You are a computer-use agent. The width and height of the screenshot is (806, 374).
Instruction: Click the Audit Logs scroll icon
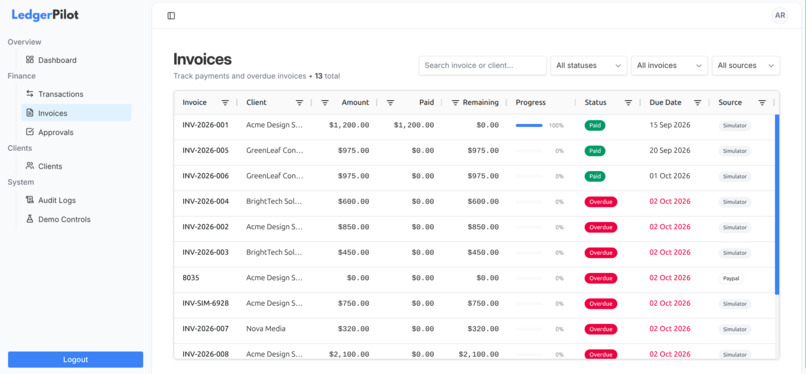[30, 200]
